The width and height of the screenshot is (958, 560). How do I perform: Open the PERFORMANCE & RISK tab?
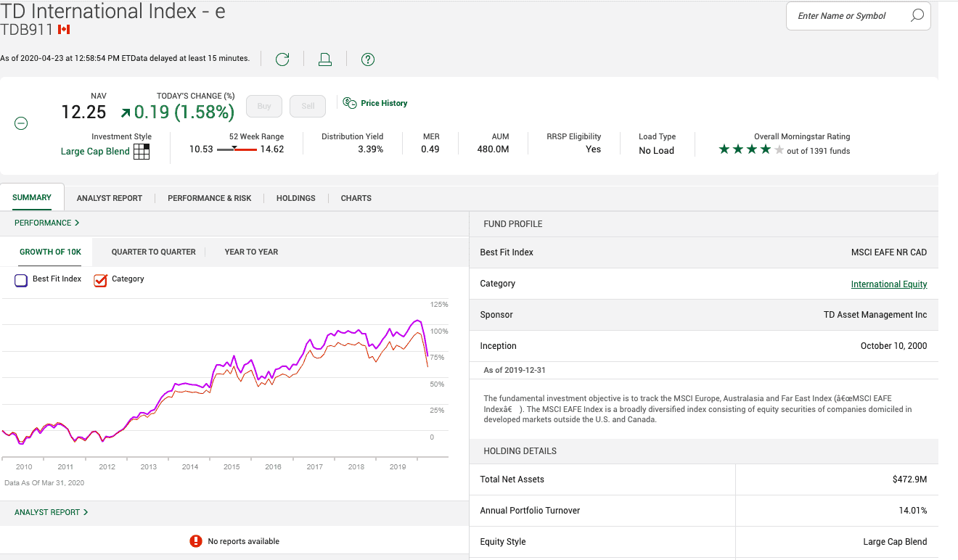[209, 198]
